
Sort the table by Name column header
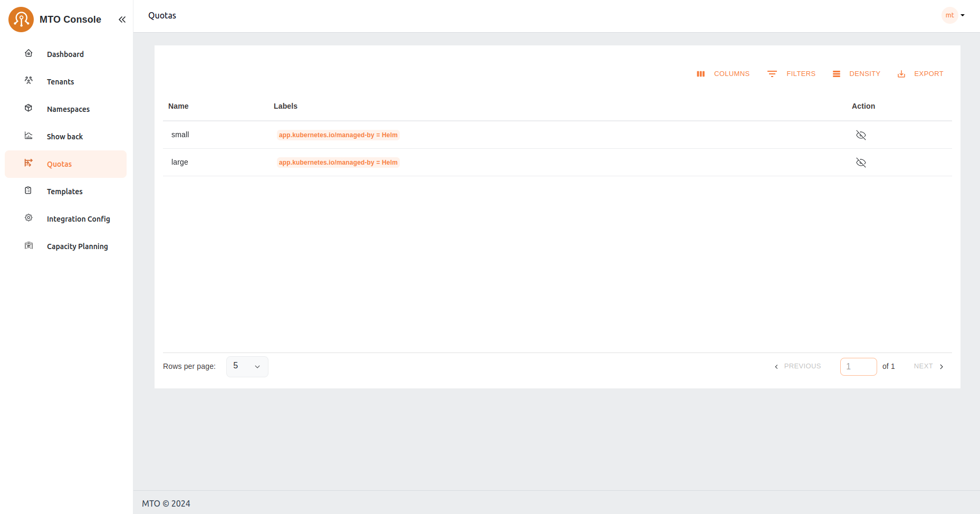pyautogui.click(x=178, y=106)
